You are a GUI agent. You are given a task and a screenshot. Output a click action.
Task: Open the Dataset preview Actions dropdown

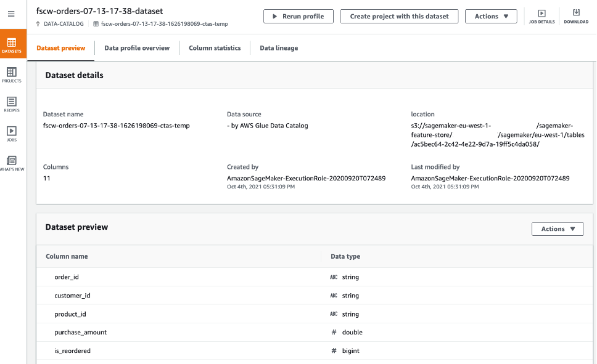[x=558, y=229]
